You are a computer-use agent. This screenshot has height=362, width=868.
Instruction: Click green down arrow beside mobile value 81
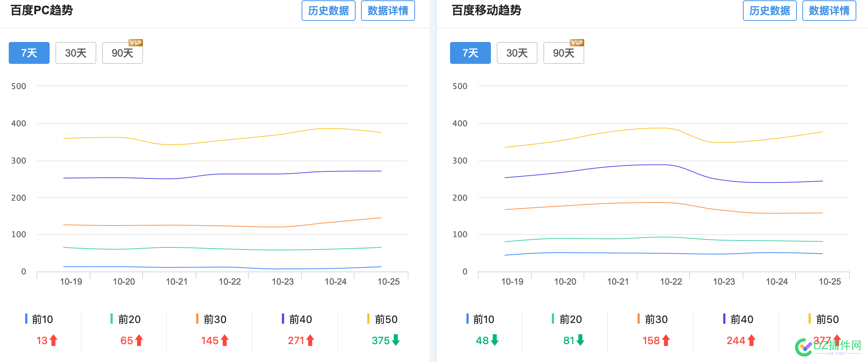(x=581, y=340)
